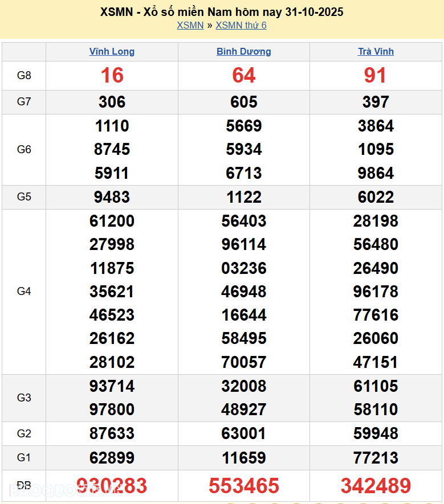This screenshot has width=444, height=504.
Task: Click Vĩnh Long special prize 930283
Action: coord(112,486)
